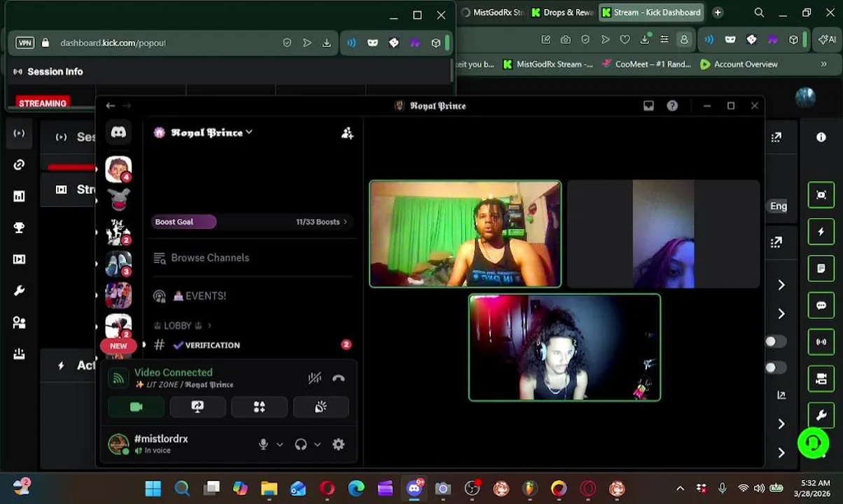The image size is (843, 504).
Task: Select Stream - Kick Dashboard tab
Action: (652, 13)
